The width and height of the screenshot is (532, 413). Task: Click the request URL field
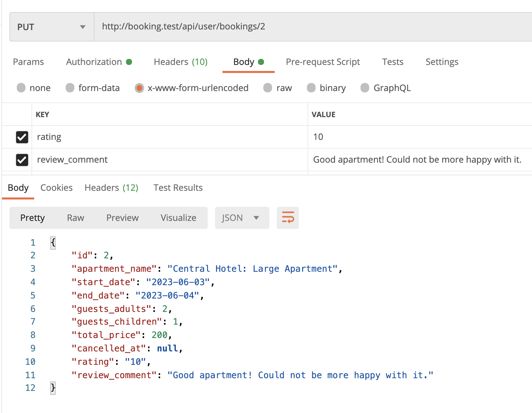coord(313,27)
